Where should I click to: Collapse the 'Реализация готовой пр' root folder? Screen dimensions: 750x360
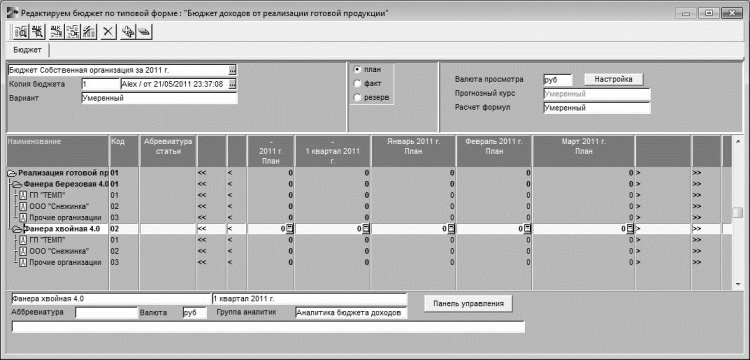(x=12, y=173)
